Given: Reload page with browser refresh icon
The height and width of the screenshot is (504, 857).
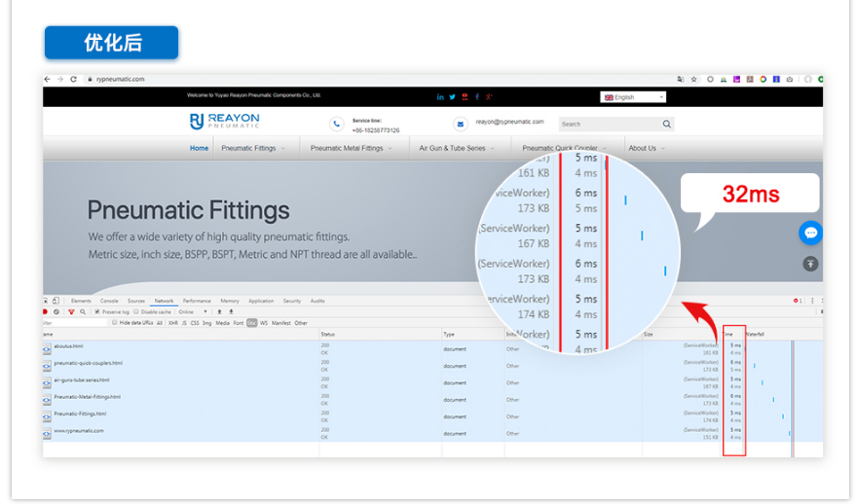Looking at the screenshot, I should coord(73,79).
